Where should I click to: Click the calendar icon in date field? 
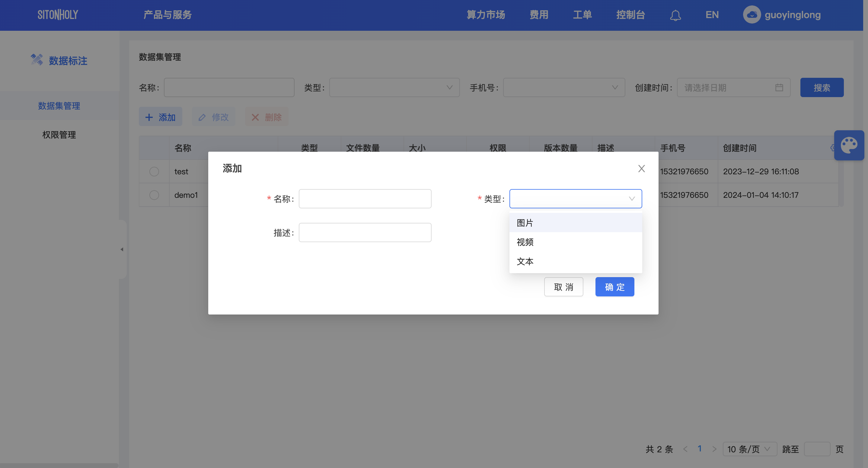coord(779,87)
